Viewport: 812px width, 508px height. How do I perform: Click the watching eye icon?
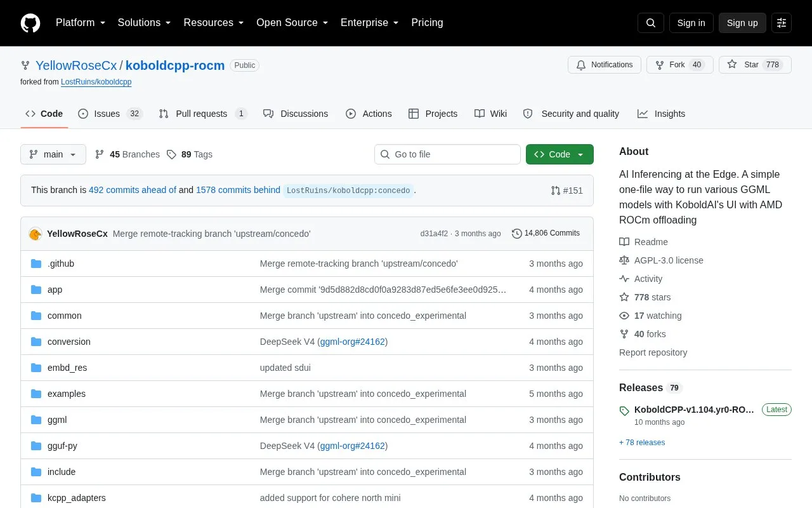tap(624, 316)
